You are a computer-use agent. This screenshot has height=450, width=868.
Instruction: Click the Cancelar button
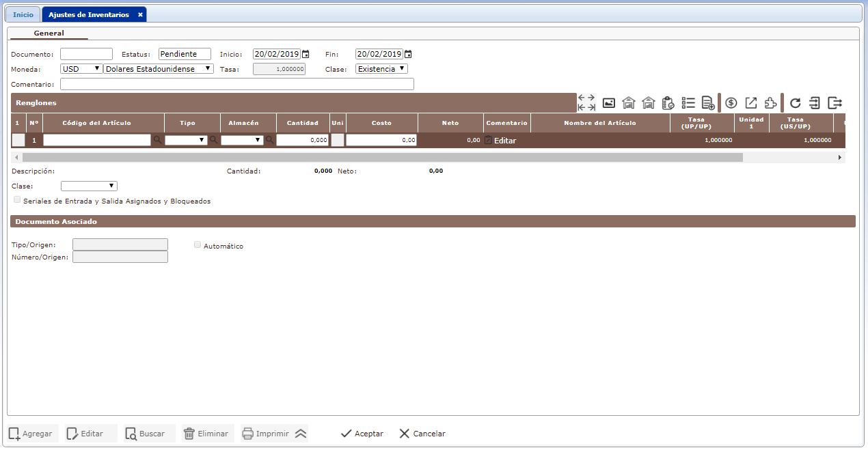point(422,434)
